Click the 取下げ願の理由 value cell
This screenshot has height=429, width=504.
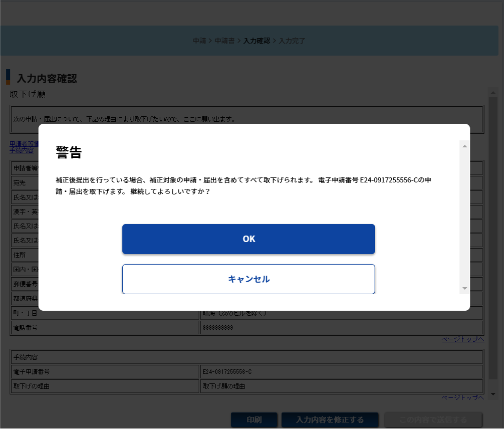[x=342, y=386]
